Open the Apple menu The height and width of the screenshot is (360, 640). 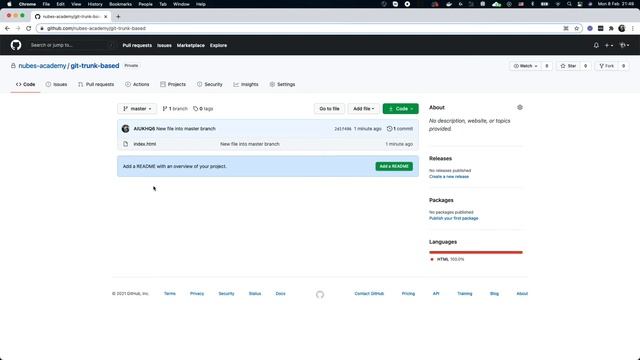[9, 4]
